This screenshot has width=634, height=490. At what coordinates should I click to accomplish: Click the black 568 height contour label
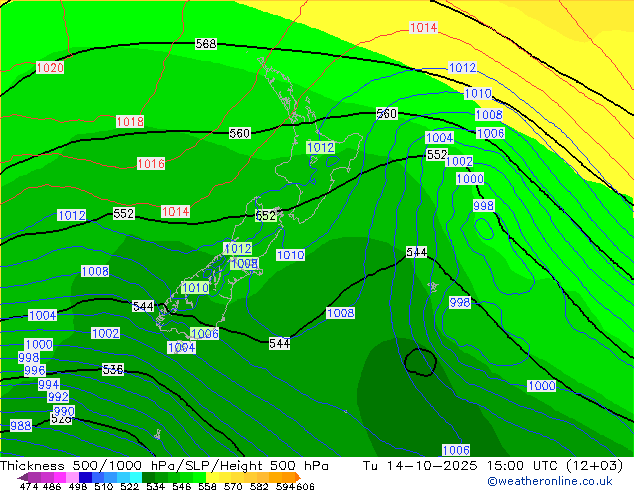pyautogui.click(x=206, y=44)
